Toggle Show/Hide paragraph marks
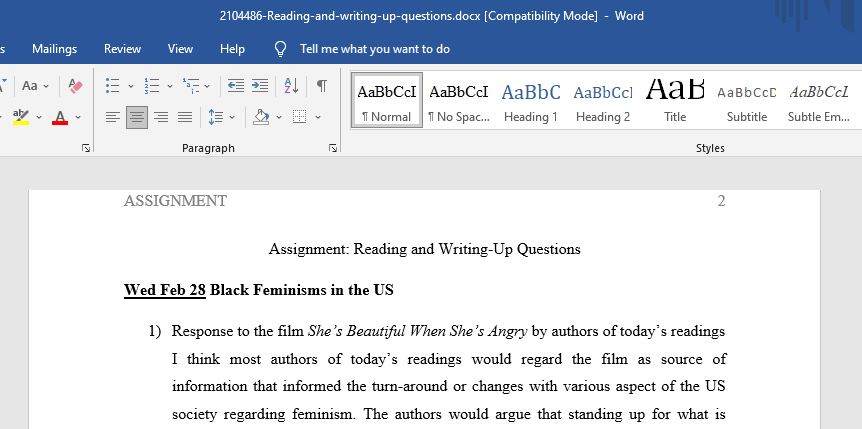Viewport: 862px width, 429px height. pyautogui.click(x=322, y=86)
